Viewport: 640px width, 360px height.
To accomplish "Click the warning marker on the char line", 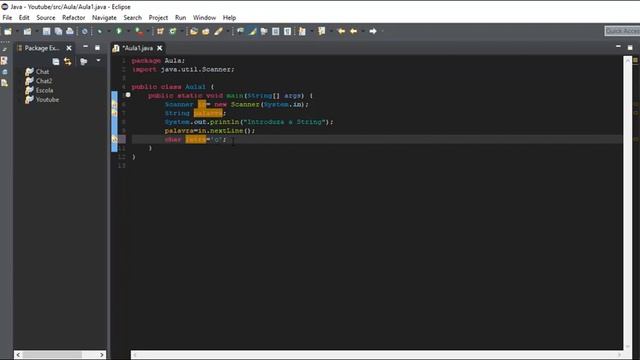I will (115, 139).
